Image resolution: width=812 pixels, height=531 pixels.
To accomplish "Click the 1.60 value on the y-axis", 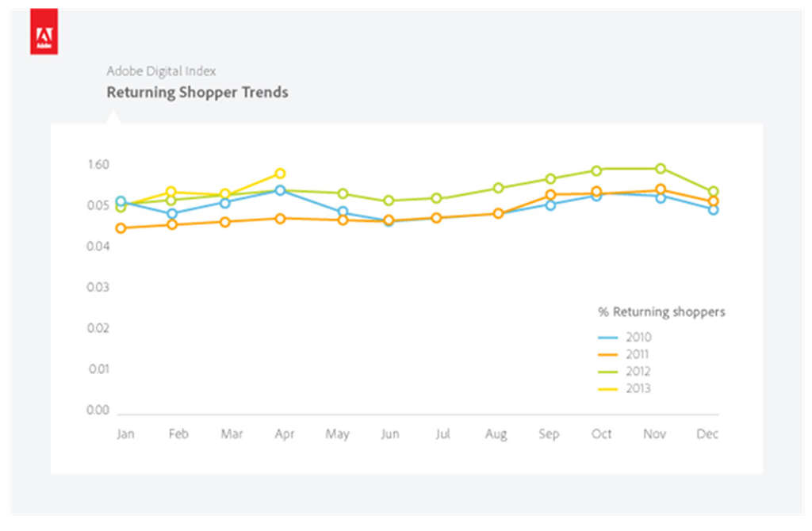I will (98, 165).
